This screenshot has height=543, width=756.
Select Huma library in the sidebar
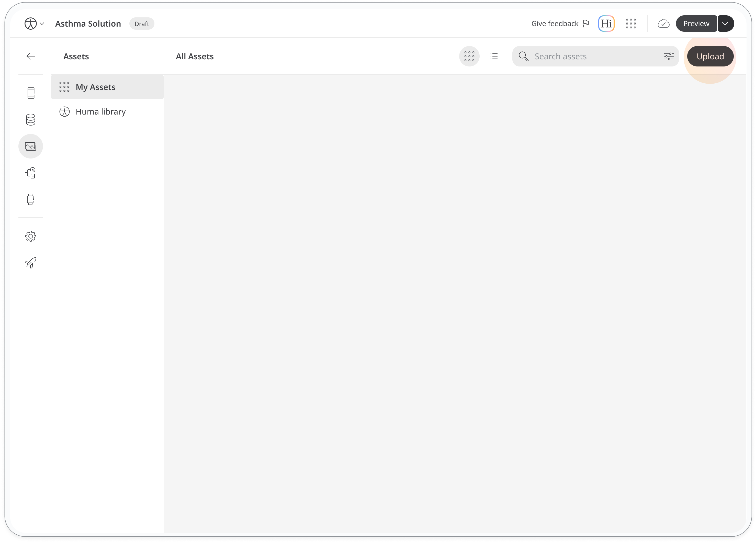[x=107, y=112]
